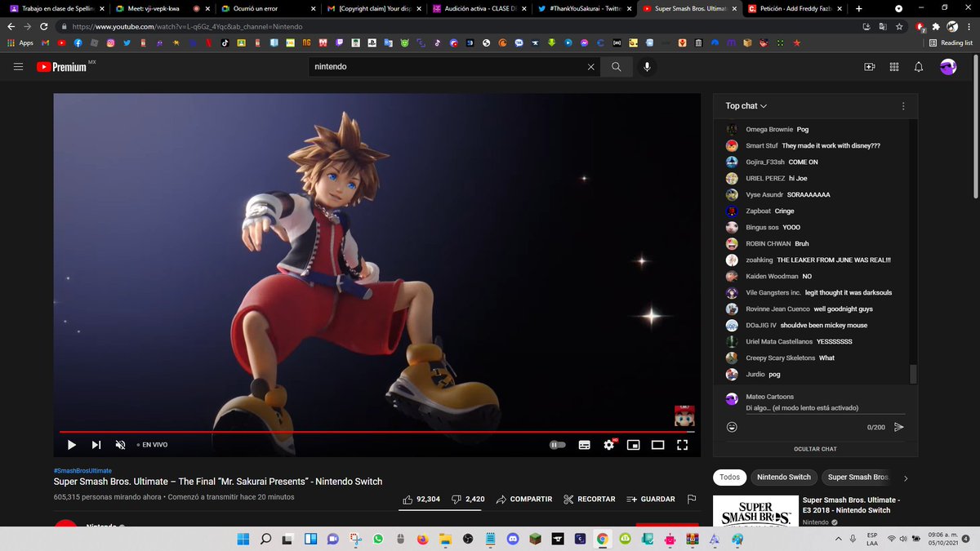
Task: Open a new browser tab
Action: (858, 8)
